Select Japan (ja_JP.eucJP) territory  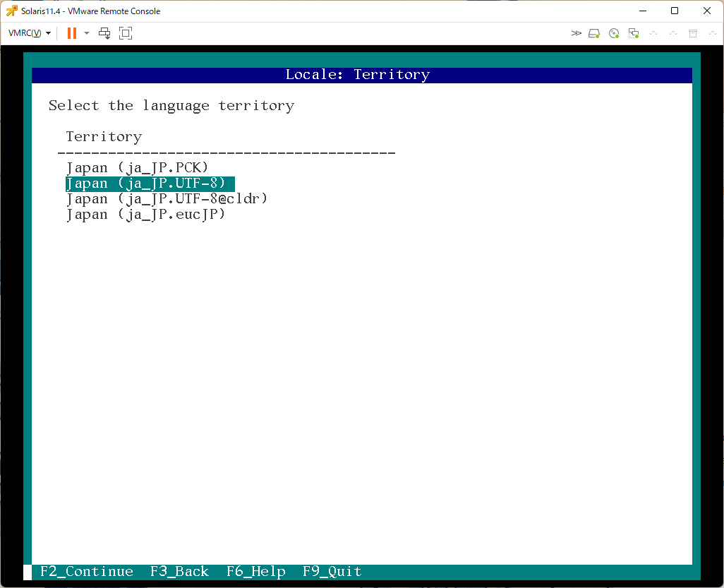[x=146, y=215]
